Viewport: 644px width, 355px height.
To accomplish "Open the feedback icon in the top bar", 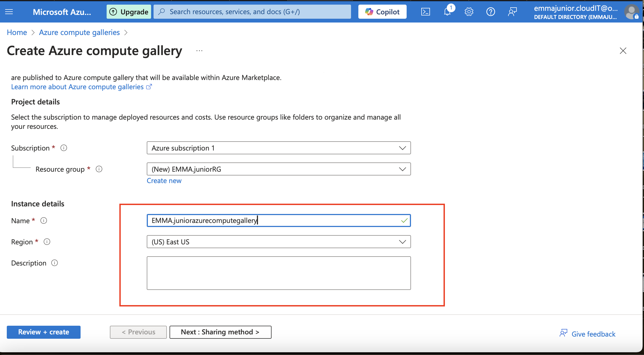I will pos(512,12).
